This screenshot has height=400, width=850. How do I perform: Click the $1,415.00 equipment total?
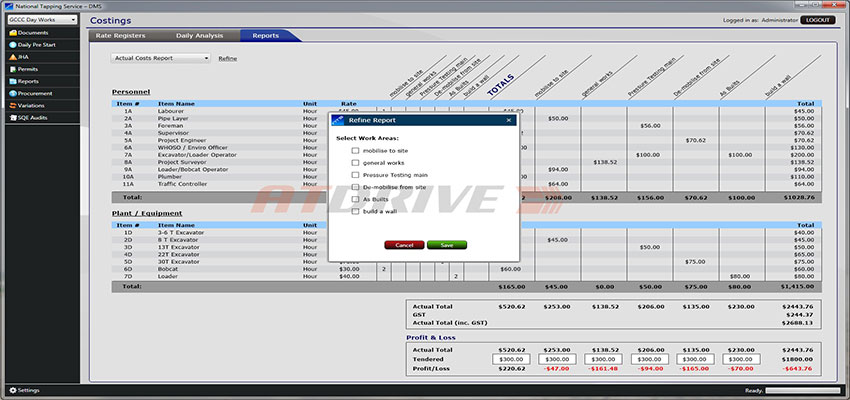coord(797,287)
